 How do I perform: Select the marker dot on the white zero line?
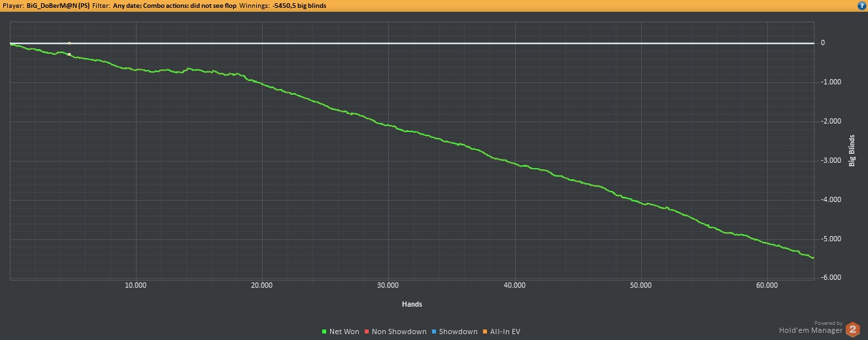(x=69, y=43)
